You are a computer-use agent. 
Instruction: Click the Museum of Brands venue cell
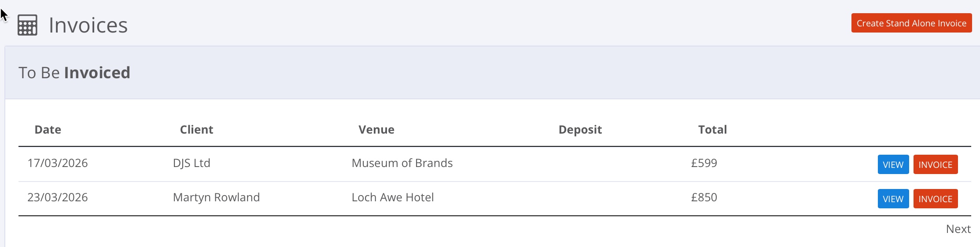tap(402, 163)
